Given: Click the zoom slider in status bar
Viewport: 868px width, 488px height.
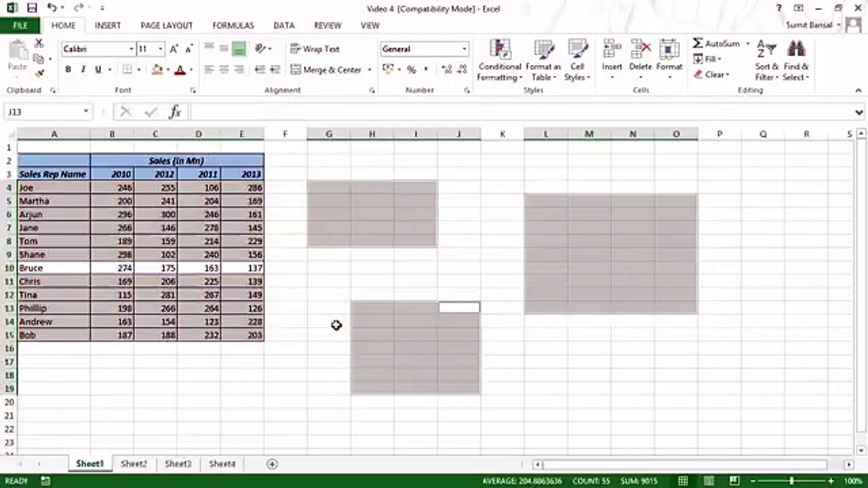Looking at the screenshot, I should click(791, 481).
